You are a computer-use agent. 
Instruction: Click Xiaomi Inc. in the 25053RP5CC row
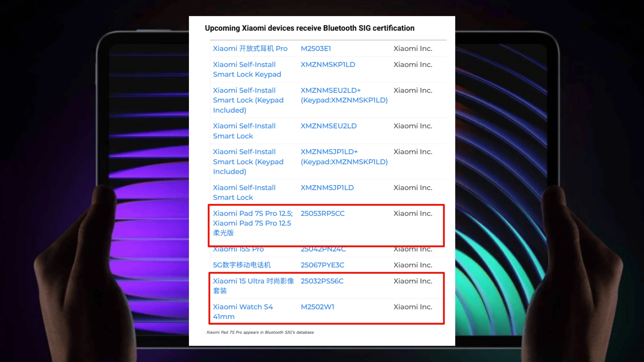[x=413, y=213]
